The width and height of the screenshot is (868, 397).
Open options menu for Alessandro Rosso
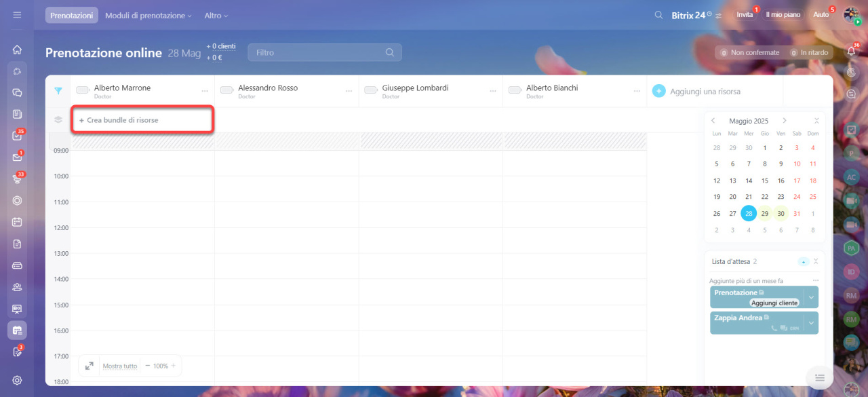pos(349,91)
